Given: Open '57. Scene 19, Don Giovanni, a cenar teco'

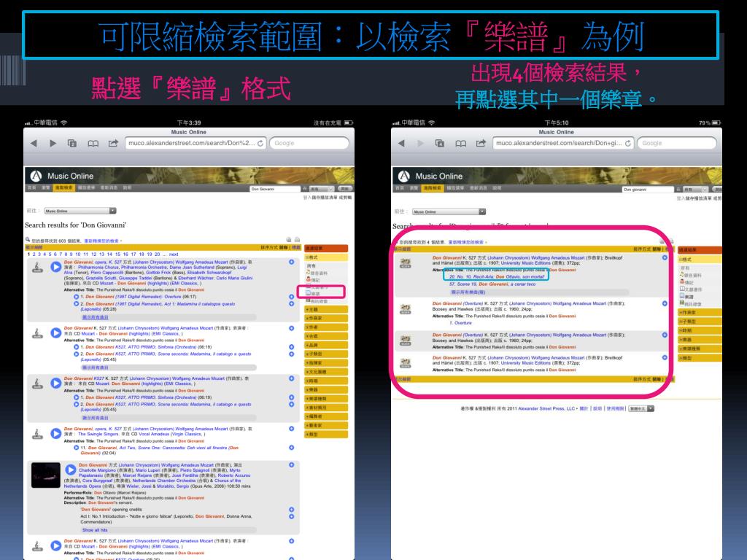Looking at the screenshot, I should [492, 284].
